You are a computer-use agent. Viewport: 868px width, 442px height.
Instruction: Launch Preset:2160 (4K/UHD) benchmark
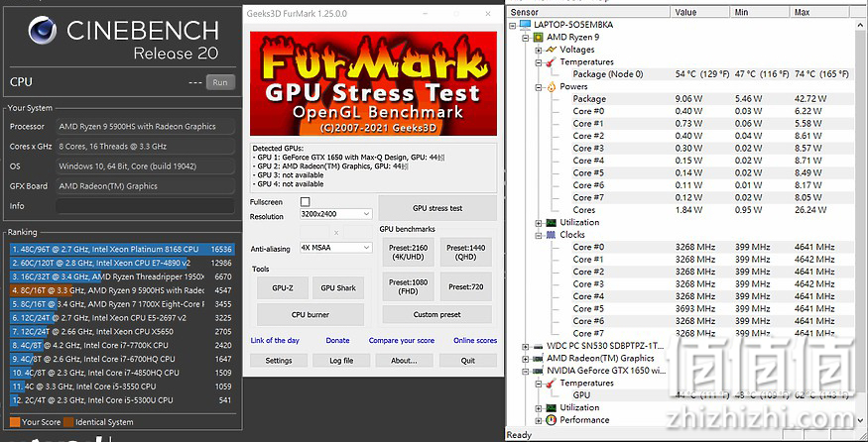coord(409,253)
